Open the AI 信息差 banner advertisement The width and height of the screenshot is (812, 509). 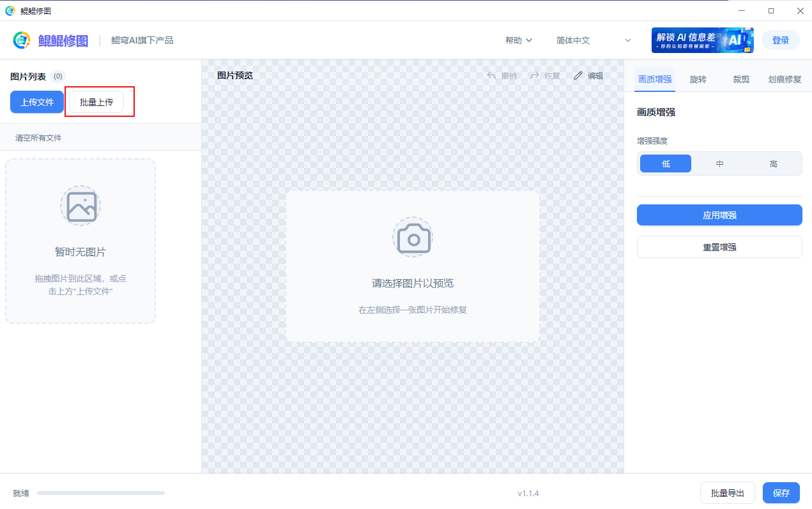click(702, 40)
